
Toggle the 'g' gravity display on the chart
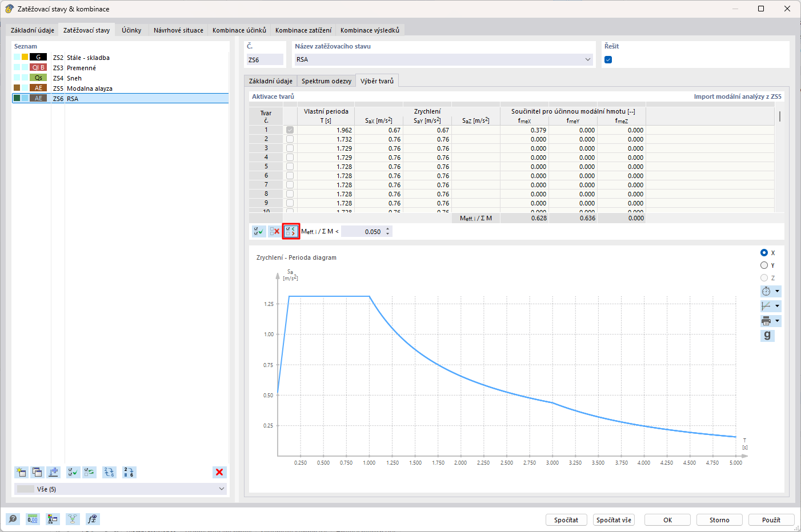pos(767,336)
